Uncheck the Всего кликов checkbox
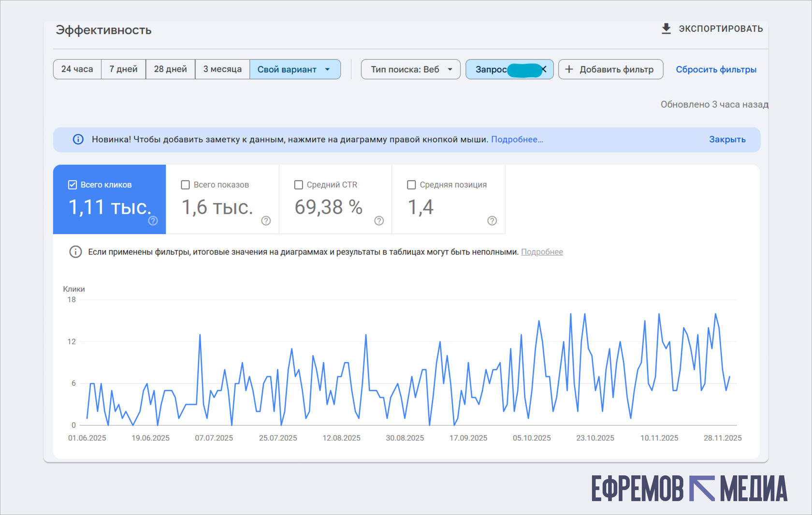 click(72, 185)
